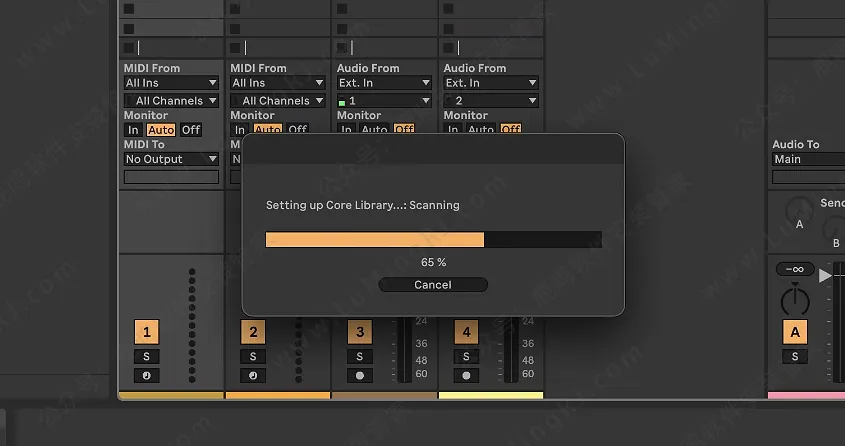Open track 4 input channel '2' dropdown
This screenshot has height=446, width=845.
tap(490, 101)
